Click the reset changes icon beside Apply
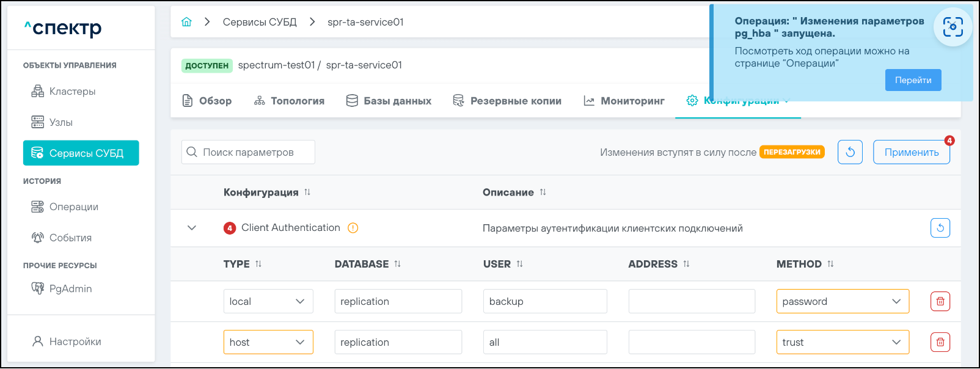The height and width of the screenshot is (369, 980). coord(850,152)
